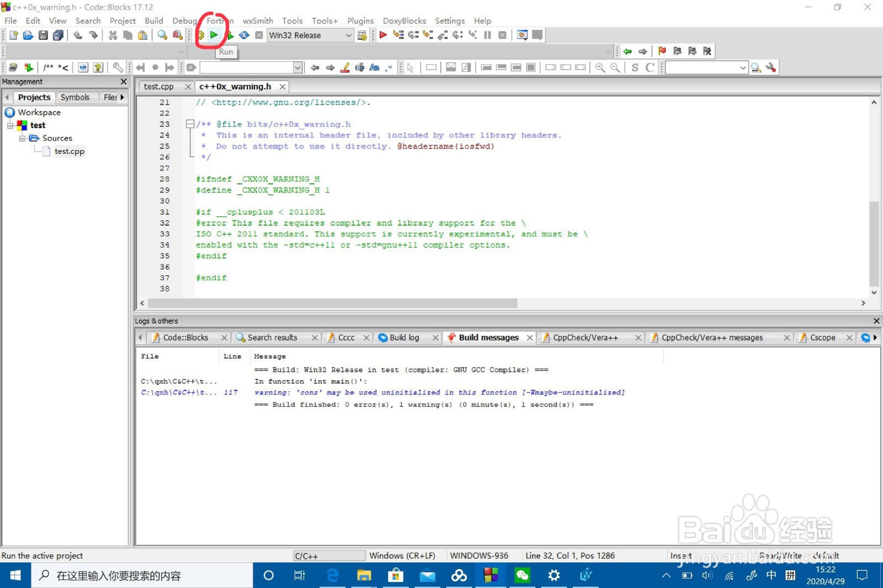The height and width of the screenshot is (588, 883).
Task: Click the DoxyBlocks block comment icon
Action: 49,67
